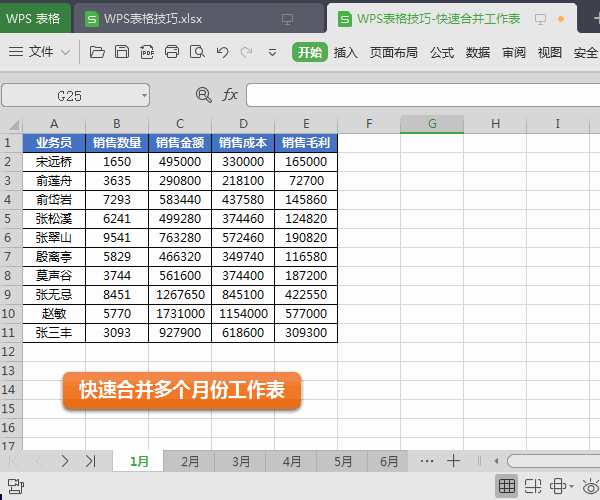Switch to the 开始 ribbon tab
Viewport: 600px width, 500px height.
pos(310,52)
